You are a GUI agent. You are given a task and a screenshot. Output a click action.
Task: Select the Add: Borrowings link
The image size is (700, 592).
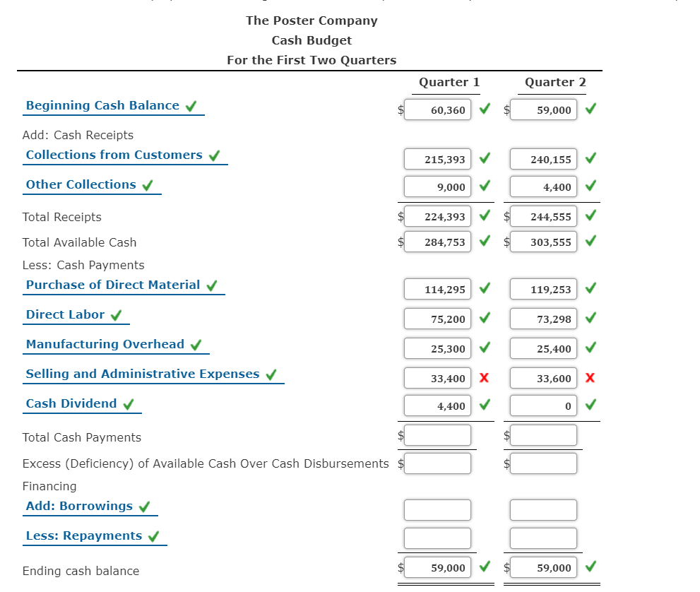(79, 506)
